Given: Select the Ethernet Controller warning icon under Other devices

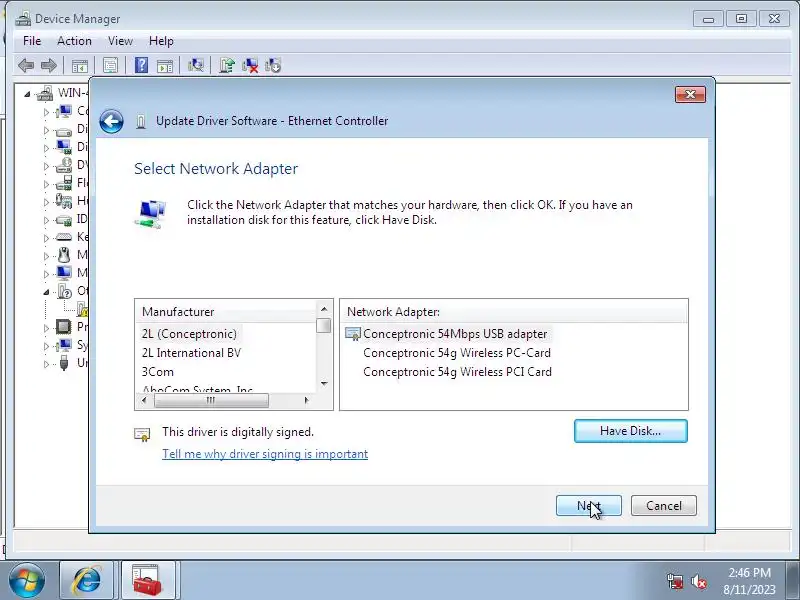Looking at the screenshot, I should coord(82,309).
